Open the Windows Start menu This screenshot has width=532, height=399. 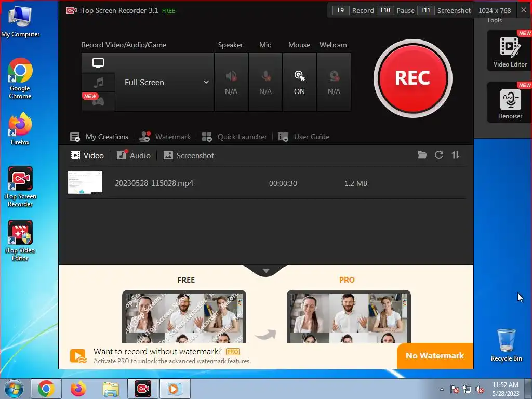point(13,389)
